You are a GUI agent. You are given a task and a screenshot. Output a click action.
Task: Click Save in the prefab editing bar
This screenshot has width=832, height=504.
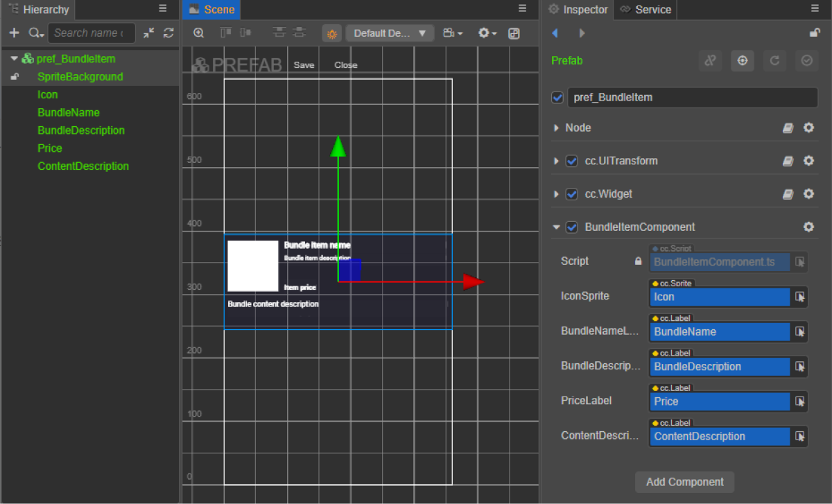point(304,65)
